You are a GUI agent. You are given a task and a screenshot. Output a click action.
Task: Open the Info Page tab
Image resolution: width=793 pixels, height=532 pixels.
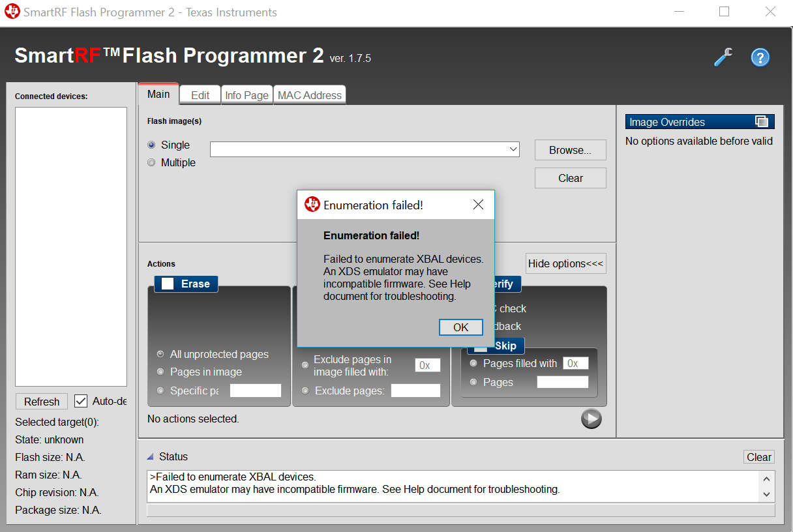(x=247, y=95)
